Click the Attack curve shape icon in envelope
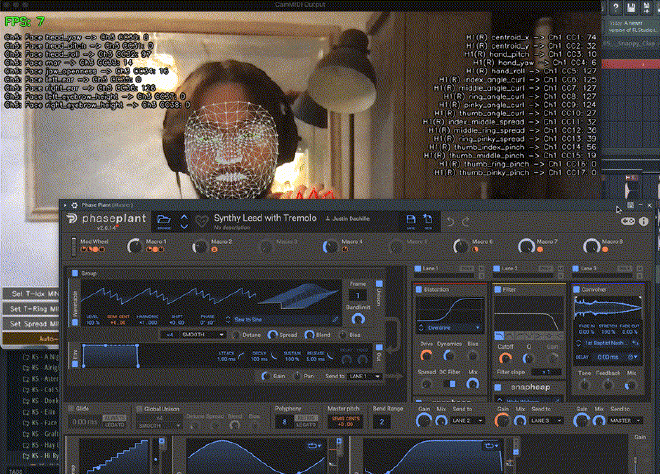 coord(241,357)
